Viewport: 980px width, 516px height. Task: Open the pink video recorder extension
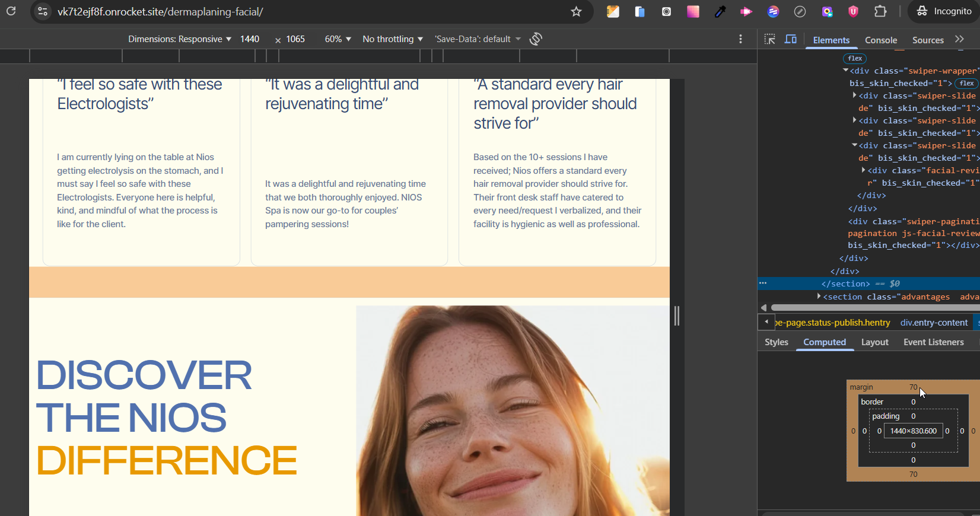coord(746,11)
